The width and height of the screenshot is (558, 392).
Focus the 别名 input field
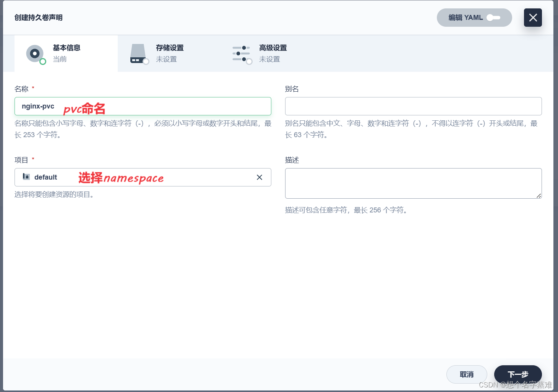(x=414, y=106)
